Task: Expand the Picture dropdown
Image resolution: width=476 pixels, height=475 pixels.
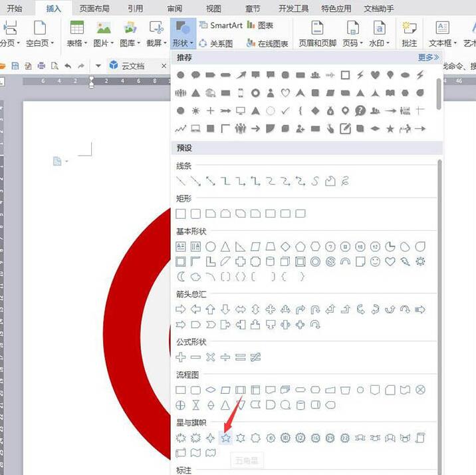Action: pos(103,33)
